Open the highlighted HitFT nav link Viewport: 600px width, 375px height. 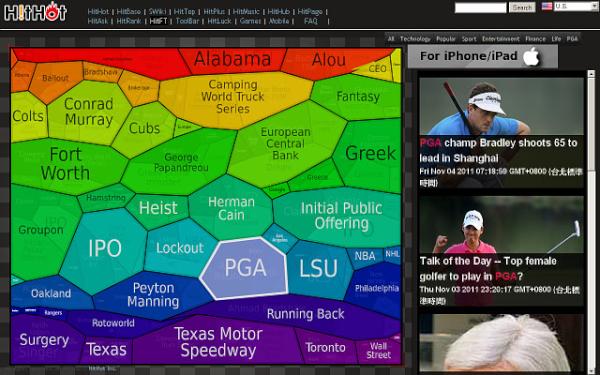point(158,21)
